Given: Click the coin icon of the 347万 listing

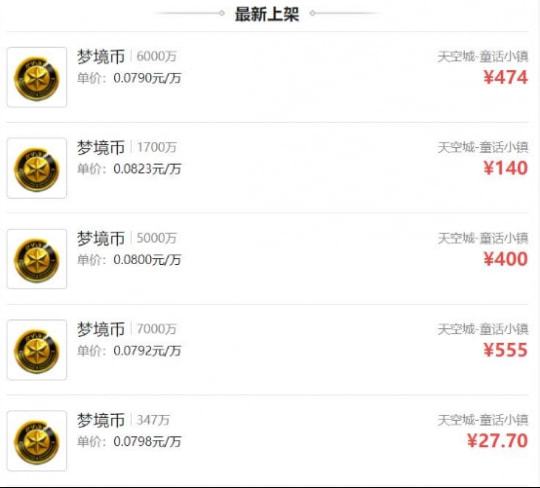Looking at the screenshot, I should pos(37,441).
